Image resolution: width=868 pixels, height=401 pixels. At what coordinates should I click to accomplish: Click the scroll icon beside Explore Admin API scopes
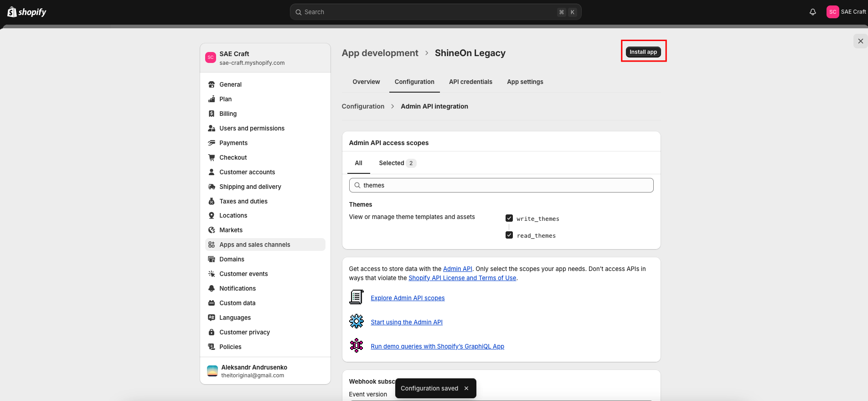tap(356, 297)
